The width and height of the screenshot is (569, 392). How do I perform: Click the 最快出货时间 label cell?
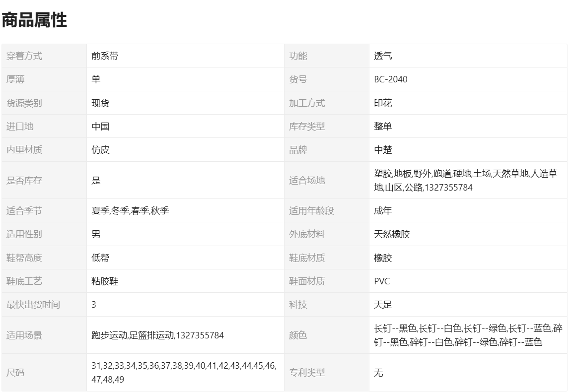pyautogui.click(x=33, y=305)
